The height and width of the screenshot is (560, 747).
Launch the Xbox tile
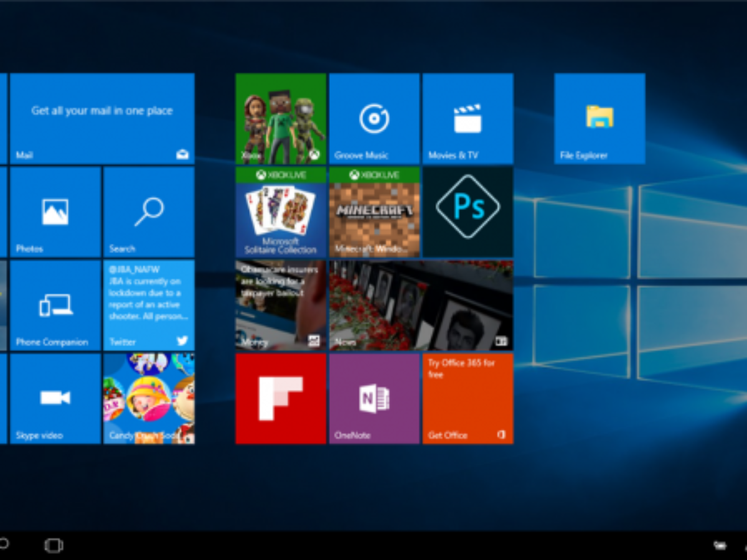(x=281, y=118)
